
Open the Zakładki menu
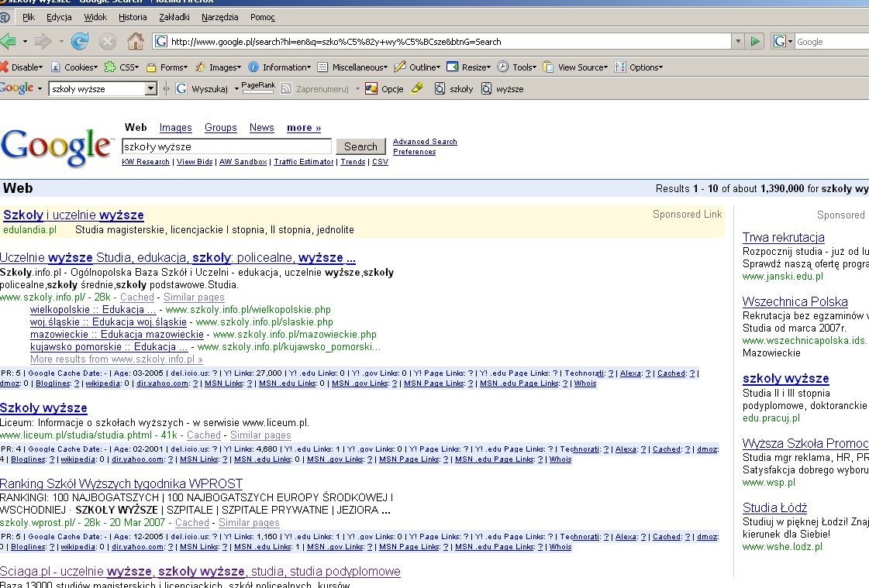(x=174, y=17)
